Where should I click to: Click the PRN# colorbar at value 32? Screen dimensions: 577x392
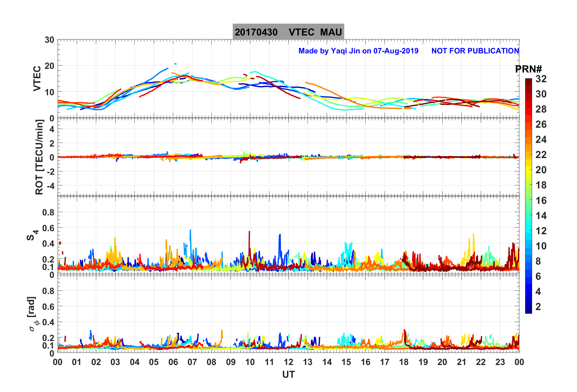tap(528, 79)
